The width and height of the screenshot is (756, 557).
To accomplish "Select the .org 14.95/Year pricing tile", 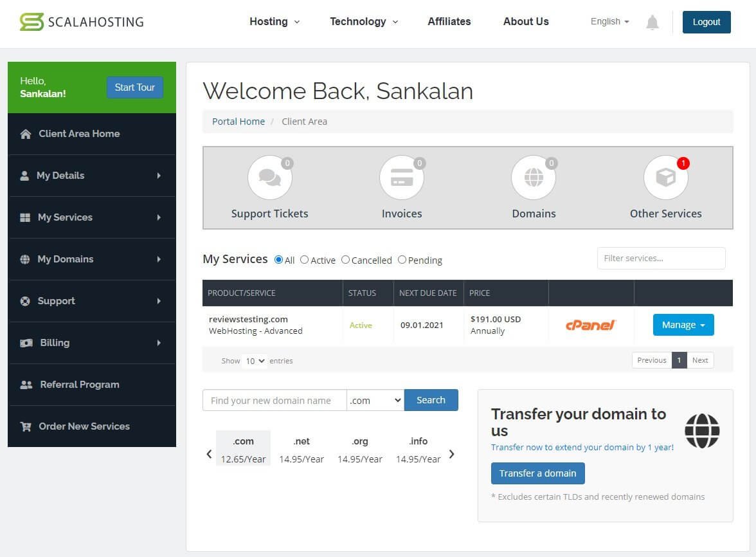I will pos(360,449).
